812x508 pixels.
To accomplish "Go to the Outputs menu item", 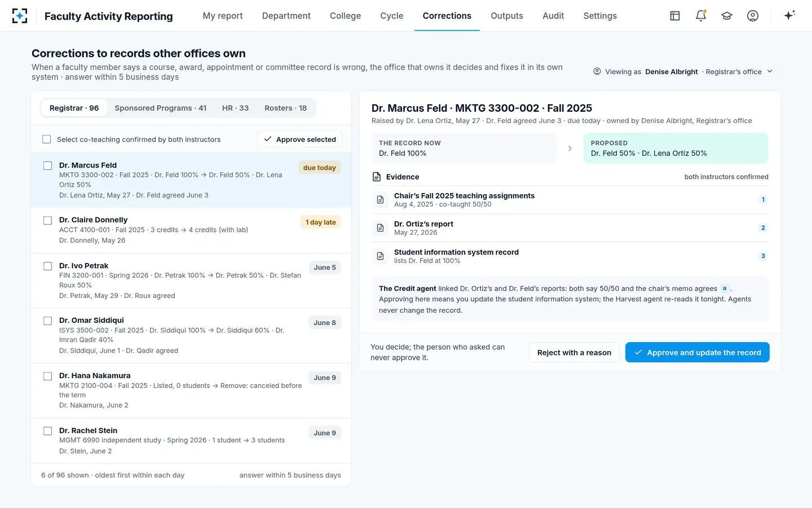I will coord(507,16).
